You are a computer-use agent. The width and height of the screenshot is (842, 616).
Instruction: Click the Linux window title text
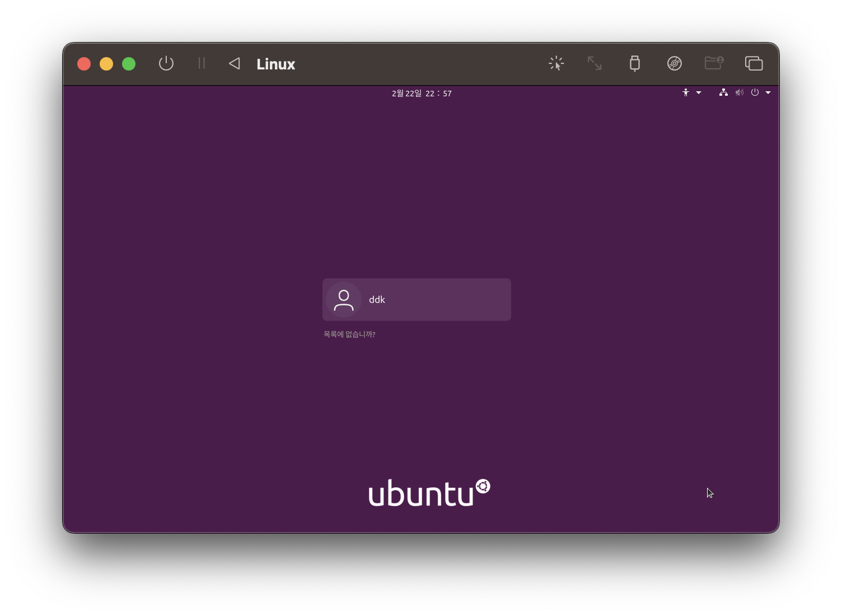(275, 64)
